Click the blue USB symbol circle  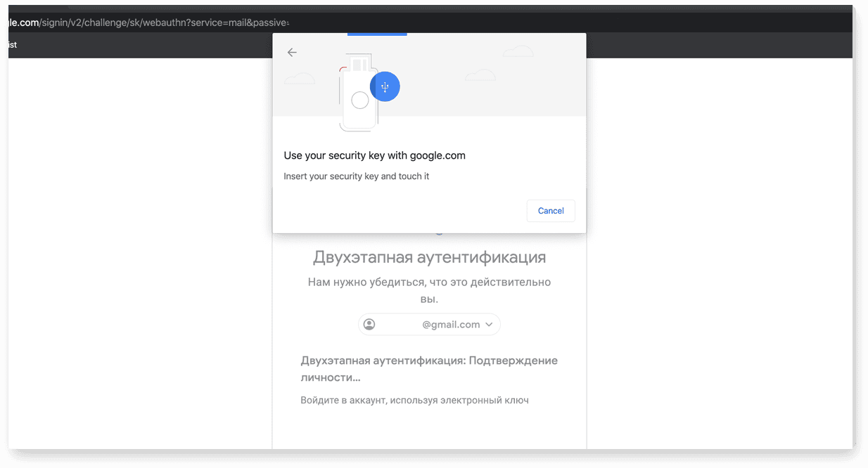click(x=385, y=86)
